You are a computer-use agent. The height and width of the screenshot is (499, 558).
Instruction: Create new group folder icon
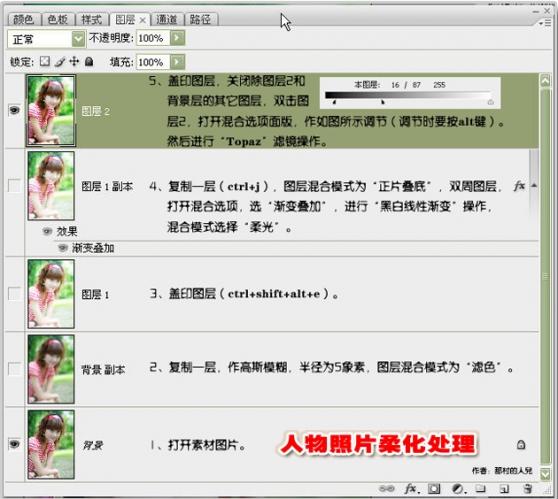(480, 488)
